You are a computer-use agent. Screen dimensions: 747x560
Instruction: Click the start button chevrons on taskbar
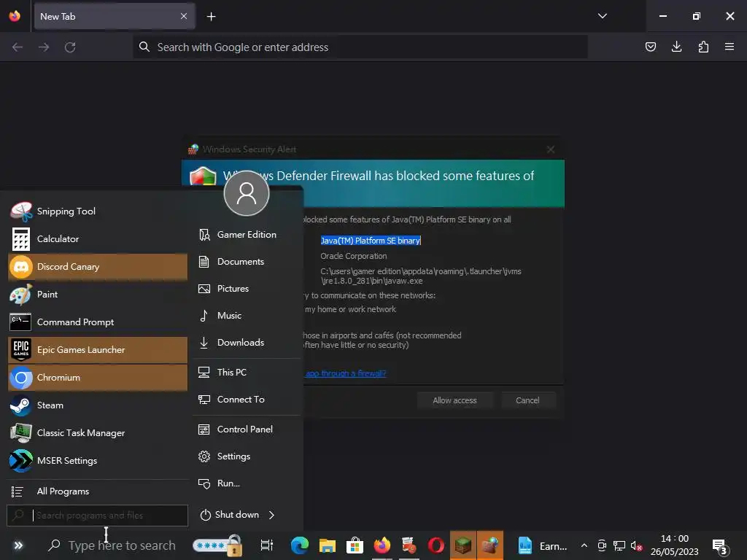[x=18, y=545]
